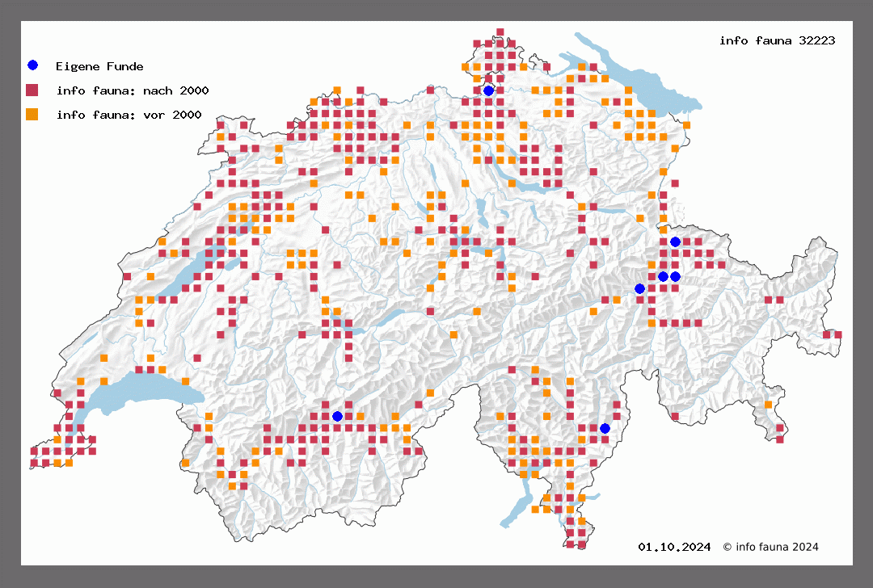Screen dimensions: 873x588
Task: Click the '© info fauna 2024' copyright text
Action: [770, 547]
